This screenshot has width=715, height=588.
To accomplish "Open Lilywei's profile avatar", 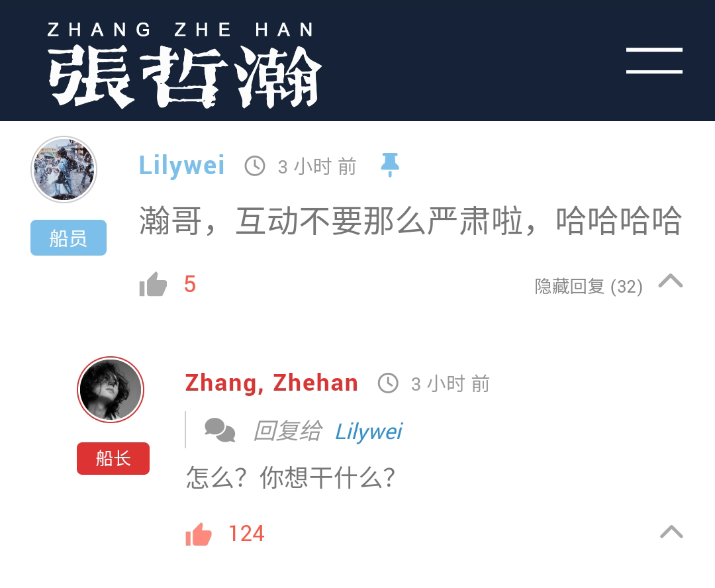I will point(64,170).
